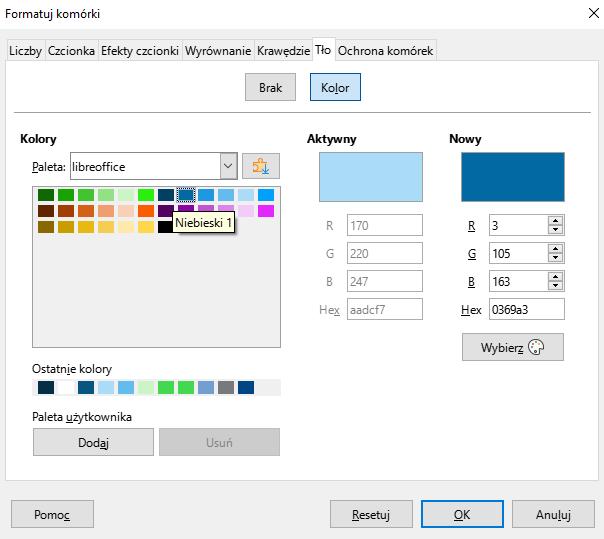Click the Hex field showing 0369a3
The height and width of the screenshot is (539, 604).
click(527, 309)
